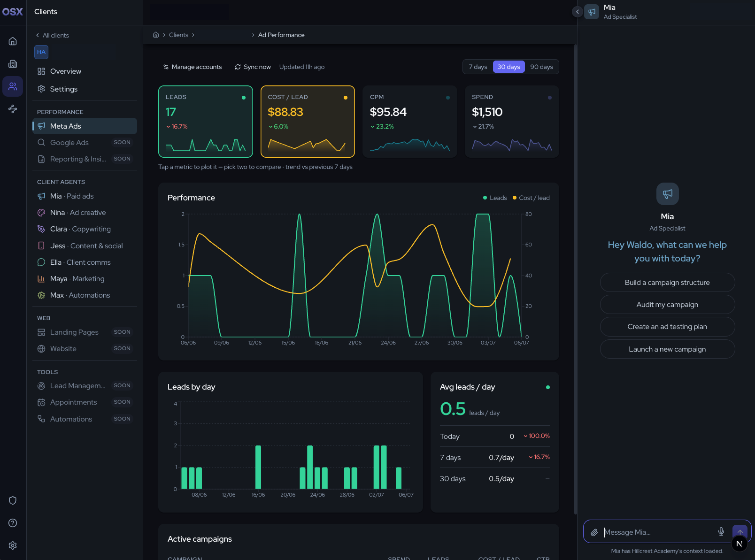Click Launch a new campaign suggestion
Viewport: 755px width, 560px height.
(x=667, y=349)
